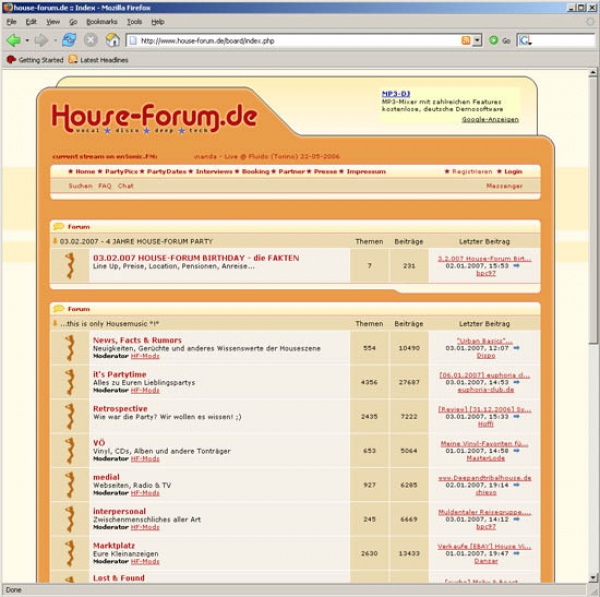Click the forum icon beside Marktplatz

point(70,553)
